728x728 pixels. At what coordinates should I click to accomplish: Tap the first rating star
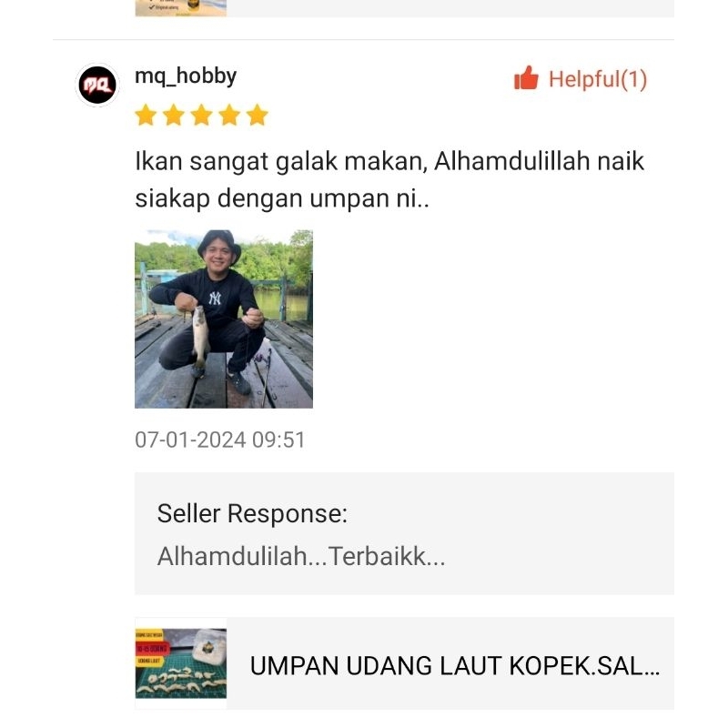click(146, 116)
